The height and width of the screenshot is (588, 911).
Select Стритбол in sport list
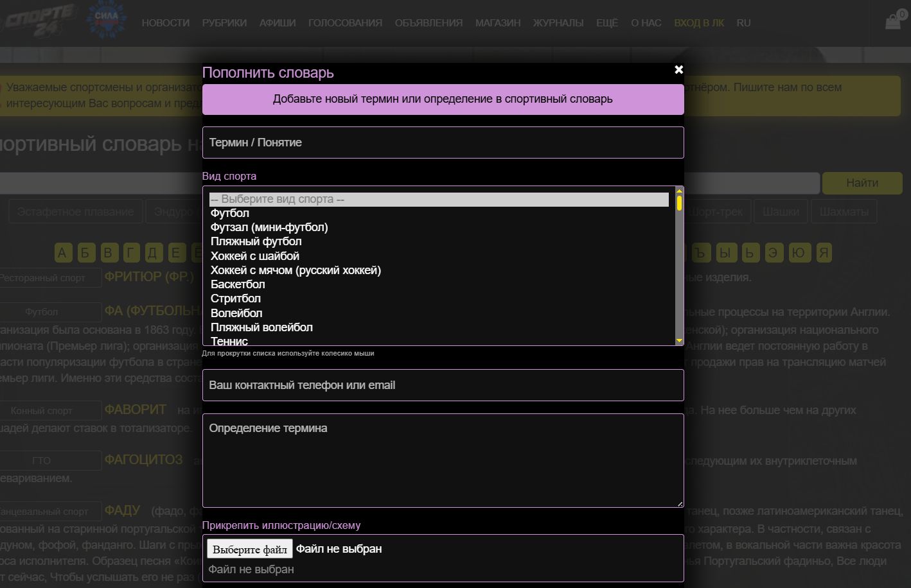[x=439, y=298]
